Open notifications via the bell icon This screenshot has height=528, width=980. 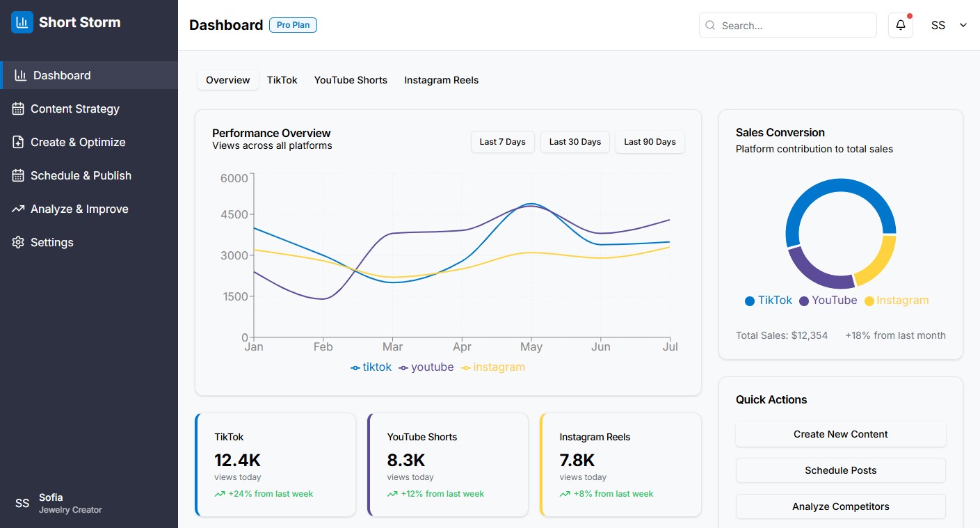pos(900,25)
